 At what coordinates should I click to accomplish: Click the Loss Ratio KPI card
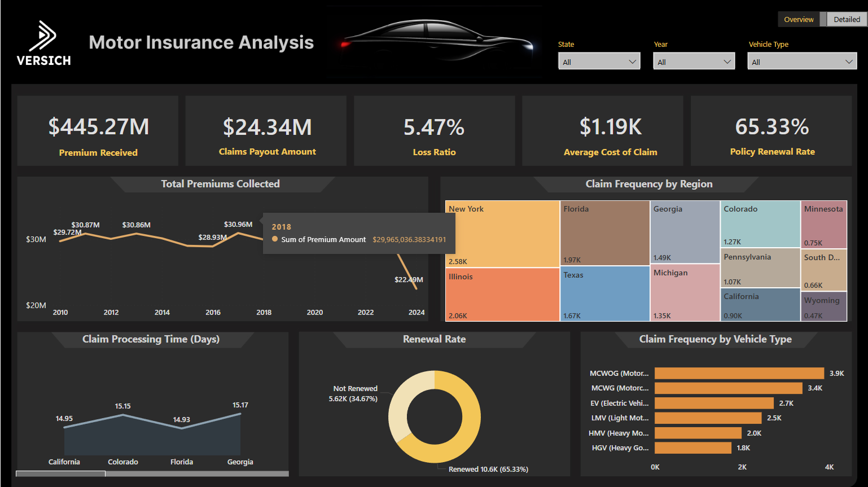coord(434,131)
